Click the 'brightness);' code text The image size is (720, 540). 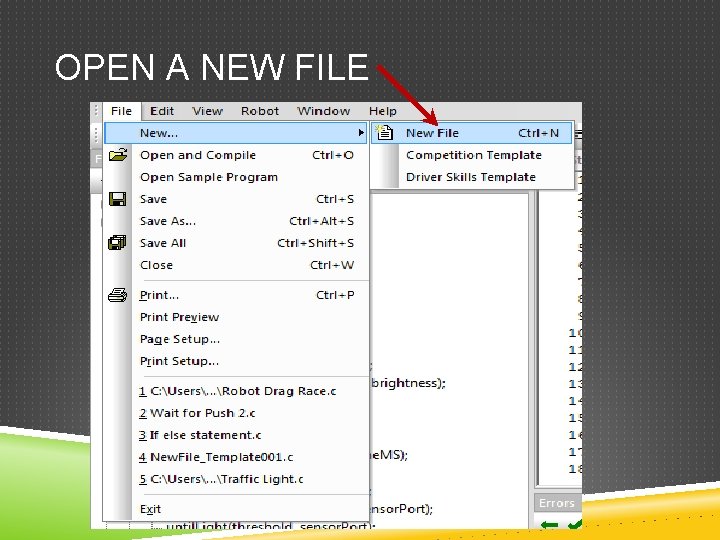point(408,383)
